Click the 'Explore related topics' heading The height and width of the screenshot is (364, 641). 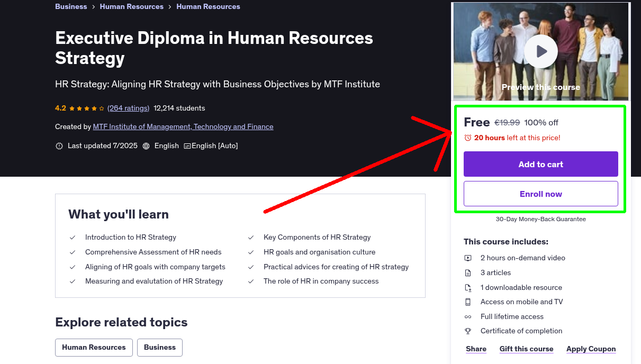[121, 322]
